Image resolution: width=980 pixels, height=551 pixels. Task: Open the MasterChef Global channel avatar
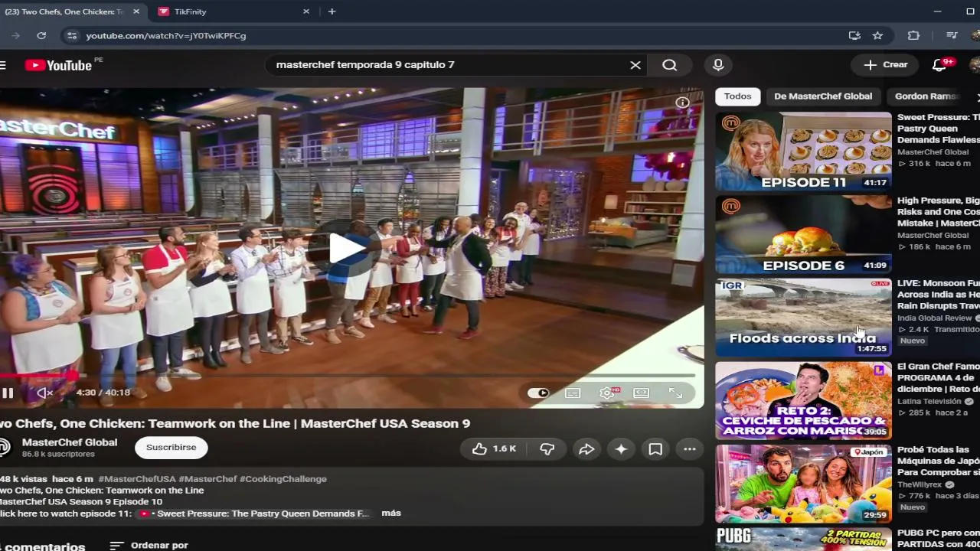tap(5, 448)
